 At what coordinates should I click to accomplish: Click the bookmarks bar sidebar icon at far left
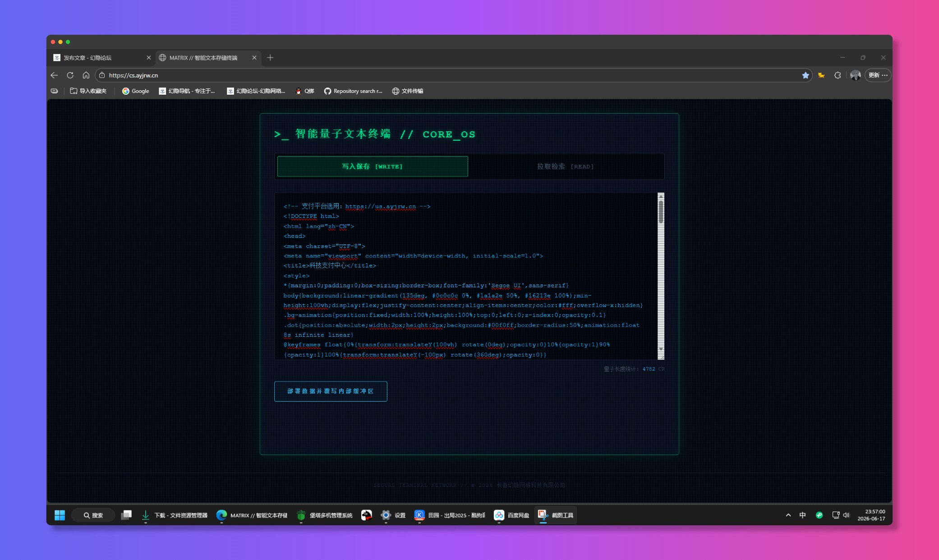[x=55, y=91]
